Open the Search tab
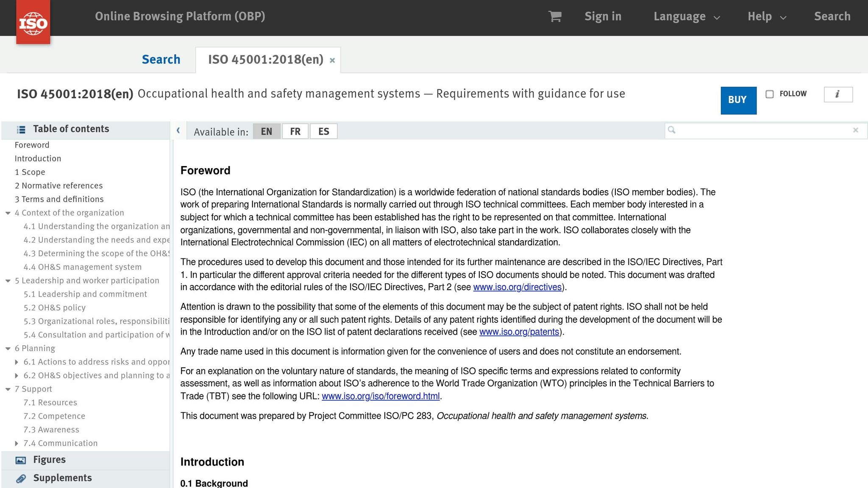This screenshot has height=488, width=868. pyautogui.click(x=161, y=59)
